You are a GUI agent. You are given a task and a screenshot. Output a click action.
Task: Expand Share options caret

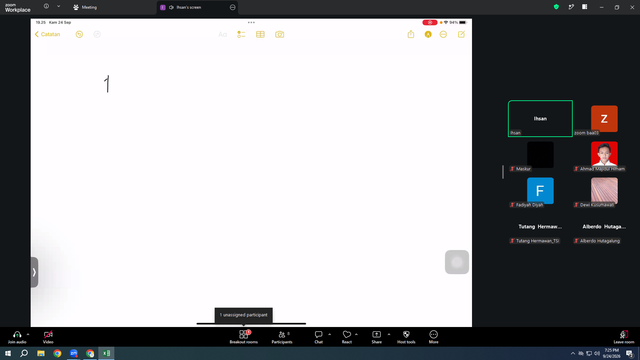[389, 334]
